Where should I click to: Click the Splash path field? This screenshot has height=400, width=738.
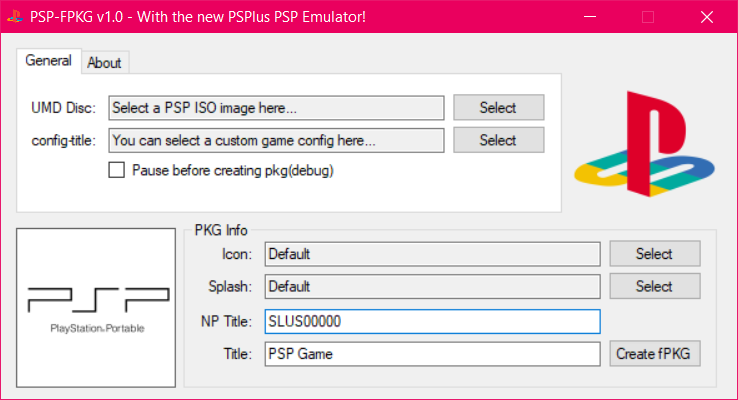pos(431,286)
